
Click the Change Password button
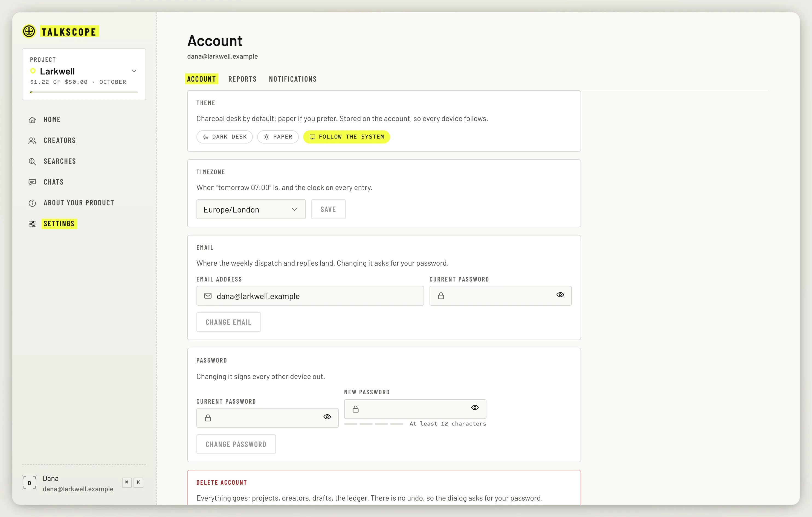[236, 444]
